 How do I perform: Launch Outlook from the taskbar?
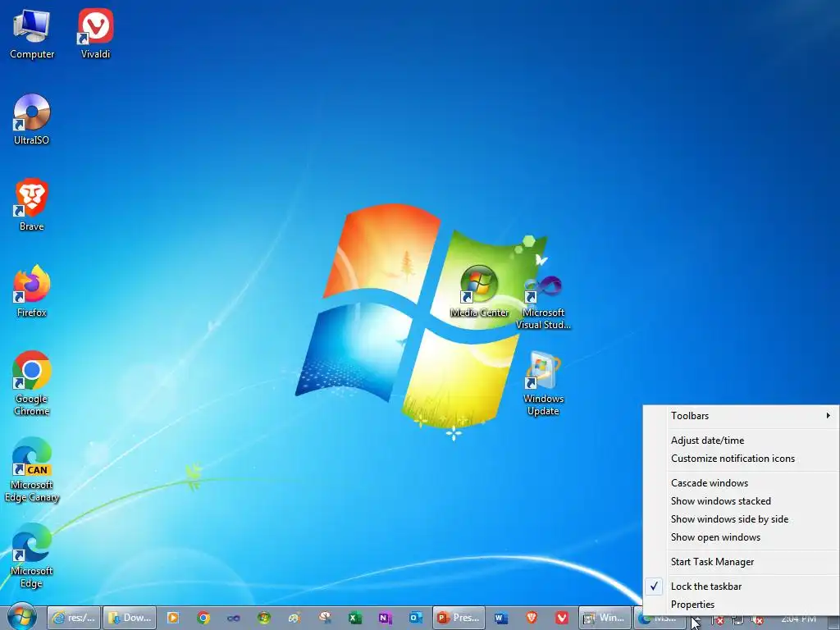[x=415, y=618]
